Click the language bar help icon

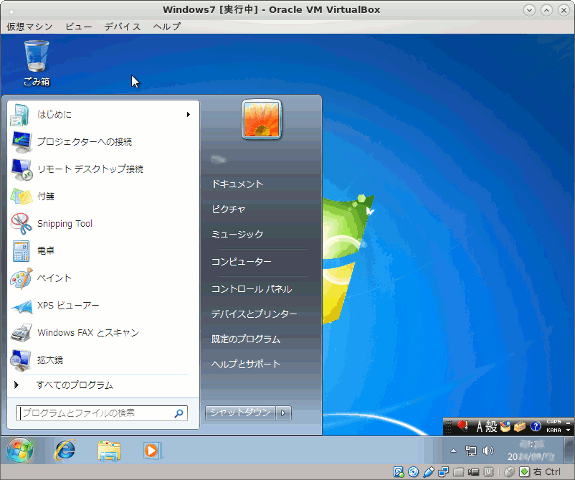(535, 426)
